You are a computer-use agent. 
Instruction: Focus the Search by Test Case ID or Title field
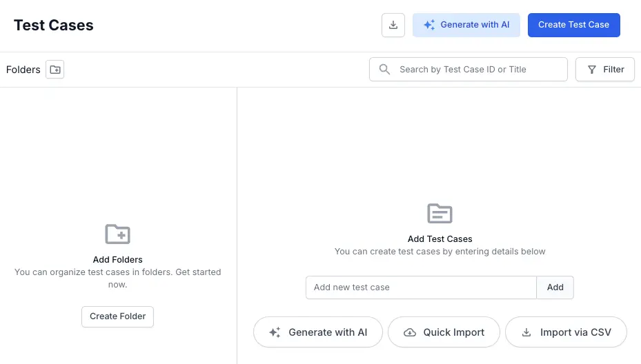click(476, 70)
